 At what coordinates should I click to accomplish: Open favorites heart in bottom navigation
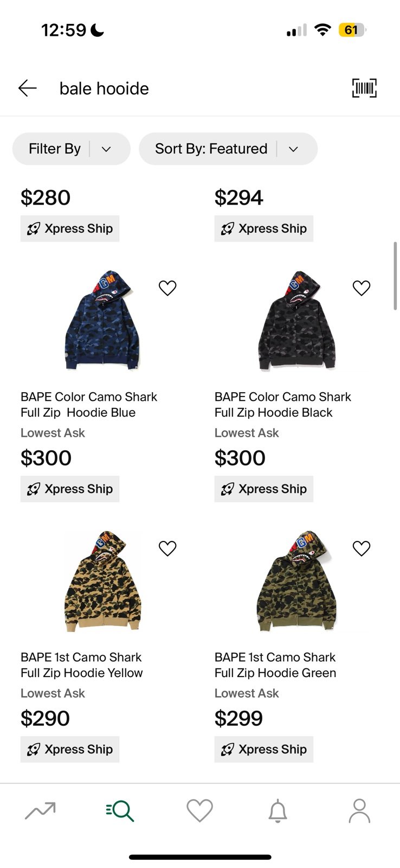click(199, 810)
